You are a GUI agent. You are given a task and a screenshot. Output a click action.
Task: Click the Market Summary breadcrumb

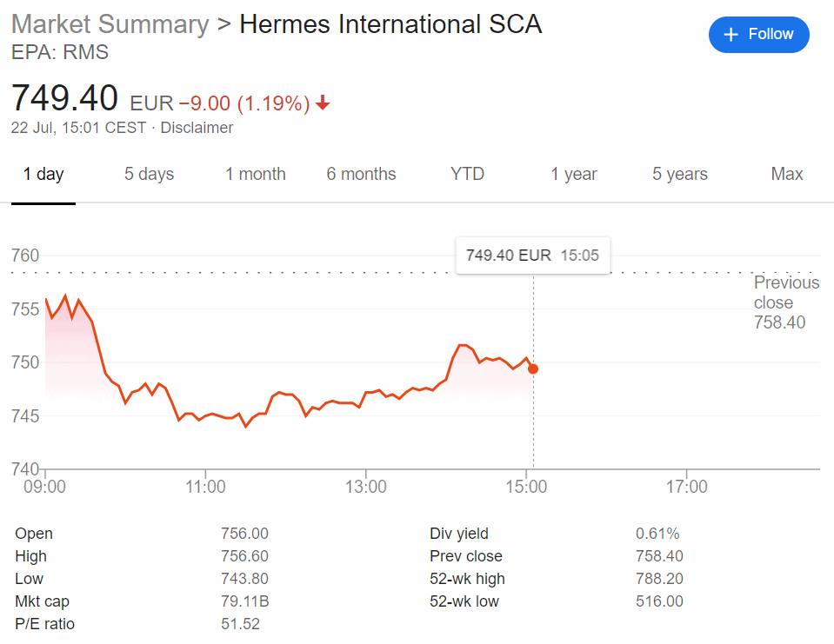pos(110,24)
